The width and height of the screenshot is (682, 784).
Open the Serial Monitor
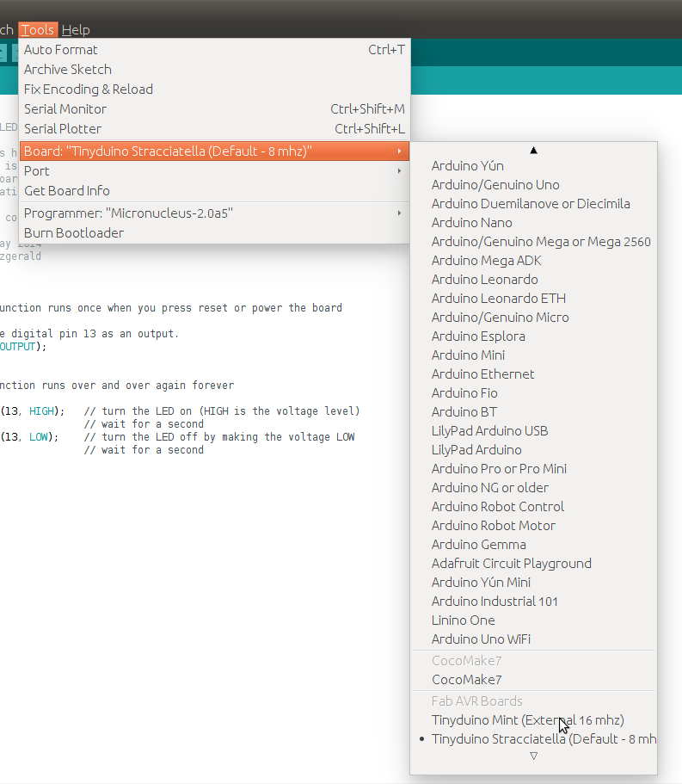pyautogui.click(x=215, y=109)
